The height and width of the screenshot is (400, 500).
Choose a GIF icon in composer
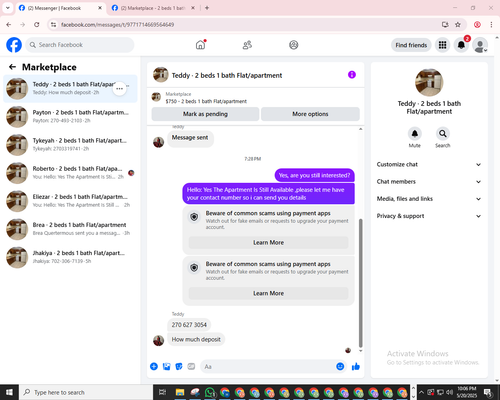[x=191, y=367]
